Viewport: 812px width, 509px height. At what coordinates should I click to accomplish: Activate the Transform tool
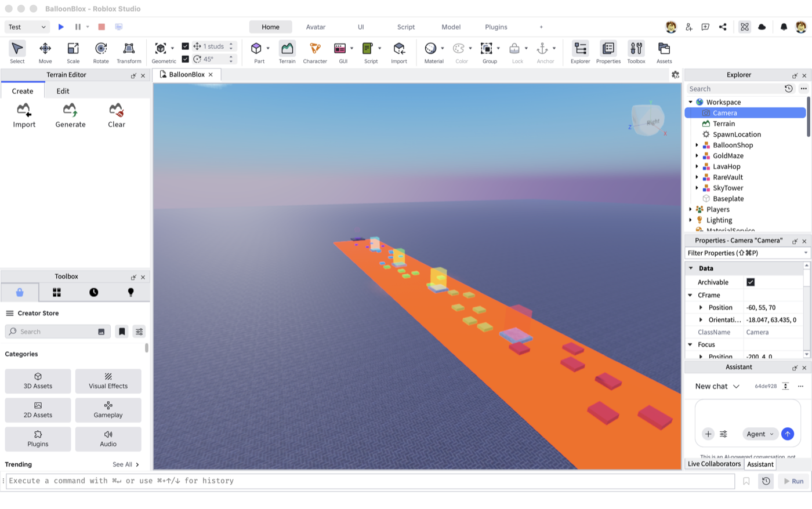[x=129, y=52]
